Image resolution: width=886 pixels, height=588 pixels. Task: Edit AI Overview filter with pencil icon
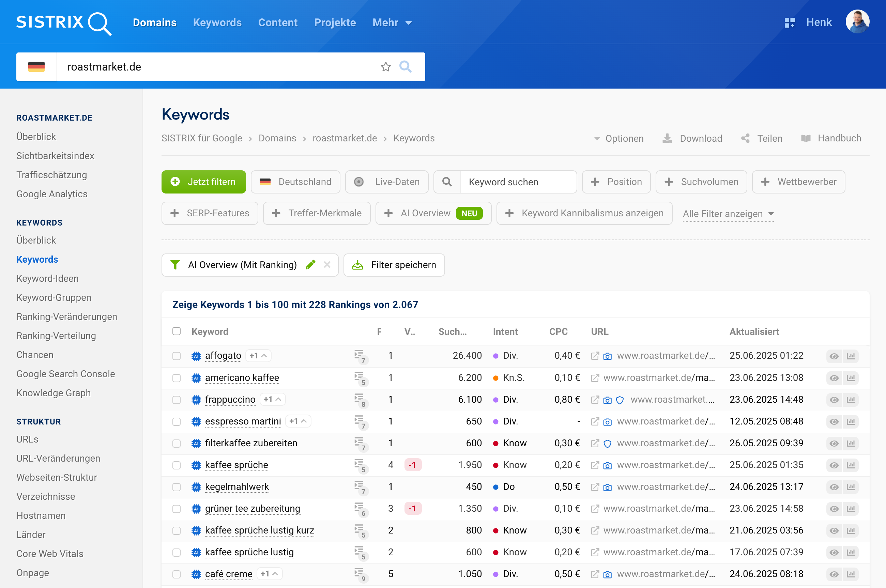point(310,265)
